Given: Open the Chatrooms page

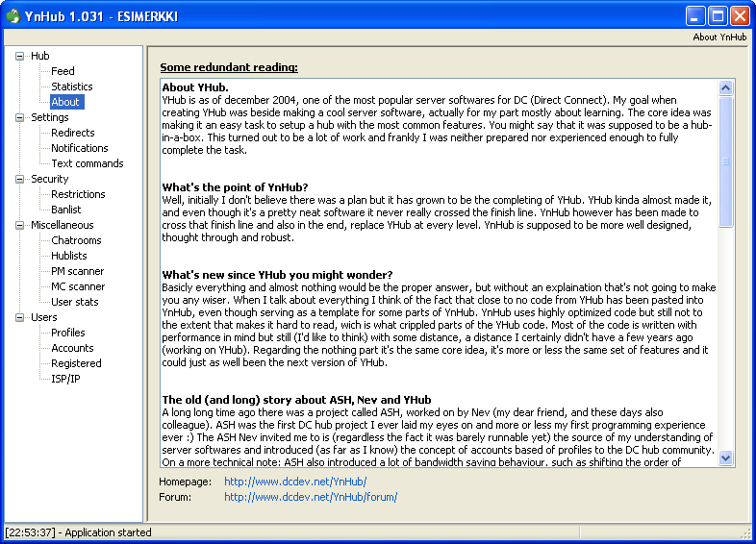Looking at the screenshot, I should click(x=76, y=240).
